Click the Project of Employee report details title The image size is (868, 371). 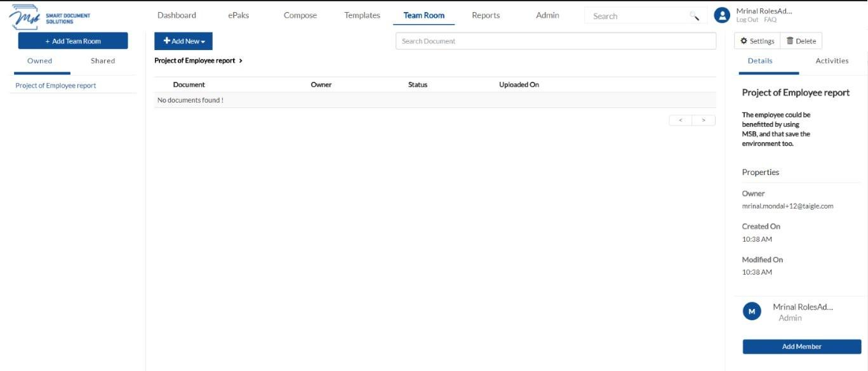tap(796, 93)
